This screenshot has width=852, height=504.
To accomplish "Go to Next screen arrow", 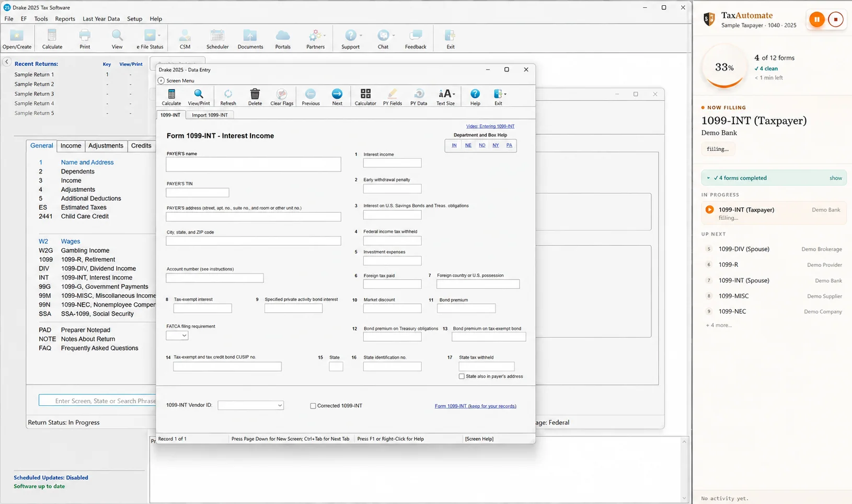I will [337, 97].
